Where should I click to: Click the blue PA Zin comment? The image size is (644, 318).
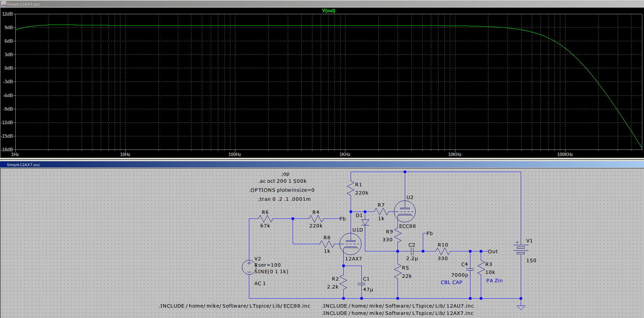tap(494, 281)
